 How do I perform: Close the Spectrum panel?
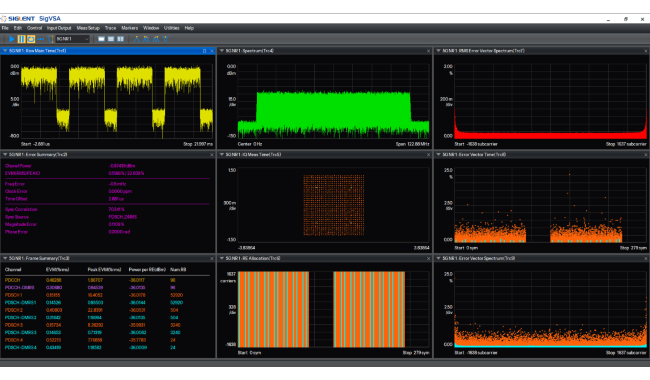click(x=429, y=51)
